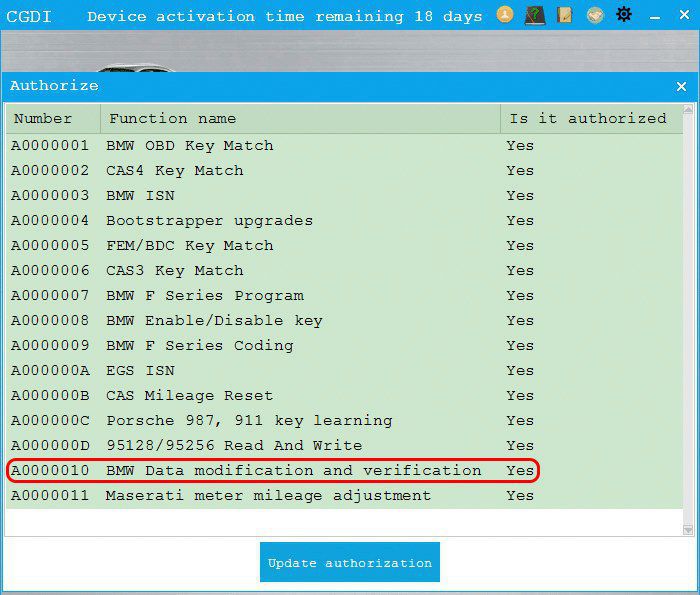Select the Bootstrapper upgrades row
This screenshot has height=595, width=700.
click(x=344, y=221)
